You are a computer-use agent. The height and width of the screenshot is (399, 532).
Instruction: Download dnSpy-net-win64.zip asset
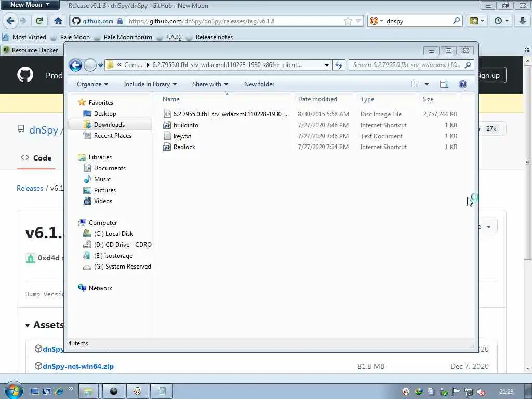coord(78,366)
